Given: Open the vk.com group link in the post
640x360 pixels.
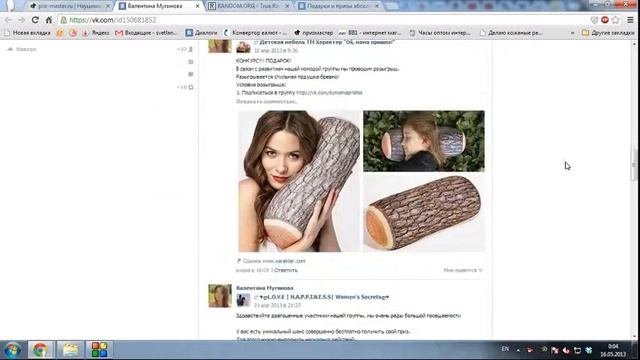Looking at the screenshot, I should click(329, 93).
